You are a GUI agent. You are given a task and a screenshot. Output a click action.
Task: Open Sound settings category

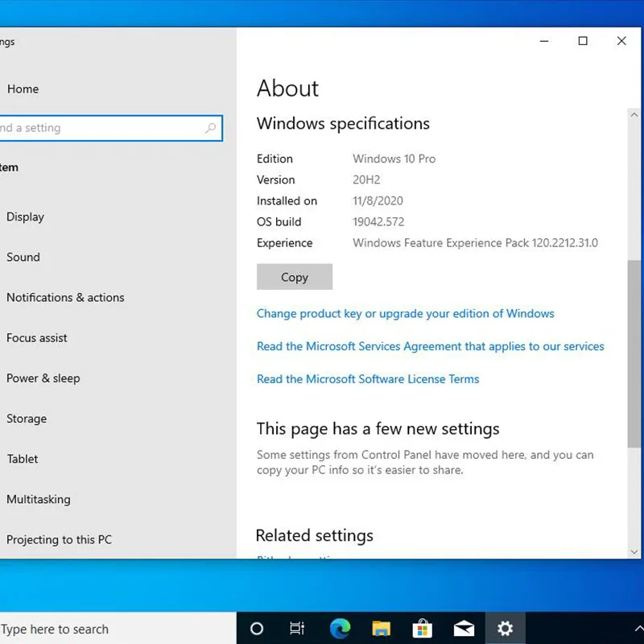click(x=23, y=257)
